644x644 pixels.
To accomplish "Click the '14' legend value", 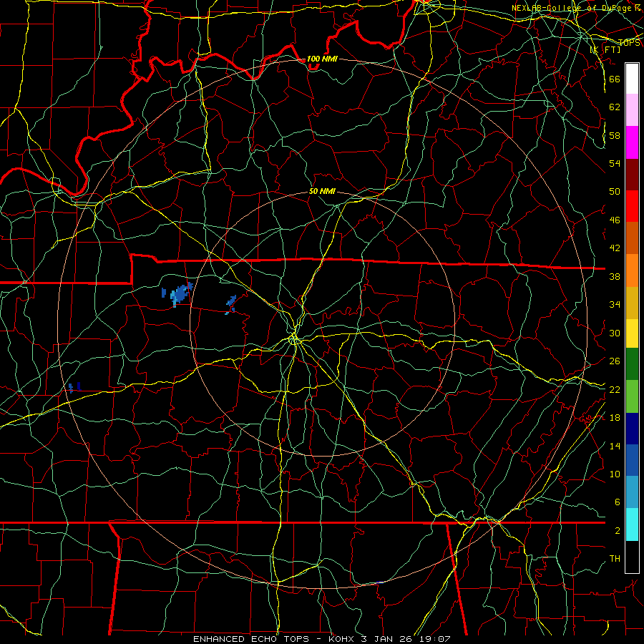I will 615,446.
